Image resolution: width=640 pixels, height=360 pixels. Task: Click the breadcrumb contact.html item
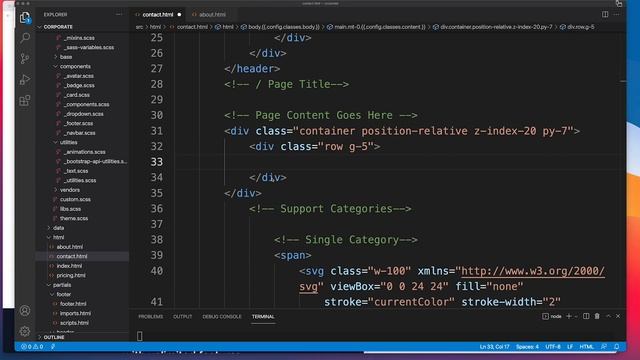pos(188,27)
